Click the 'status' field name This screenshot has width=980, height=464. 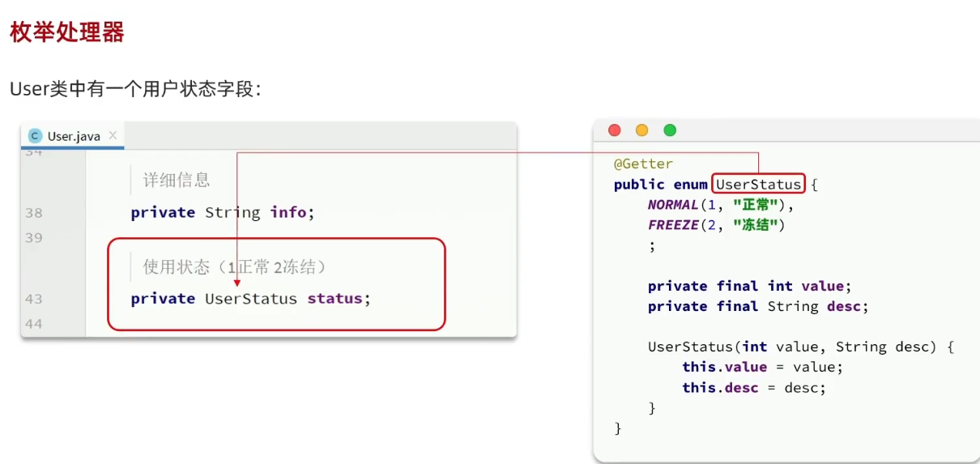pos(334,299)
